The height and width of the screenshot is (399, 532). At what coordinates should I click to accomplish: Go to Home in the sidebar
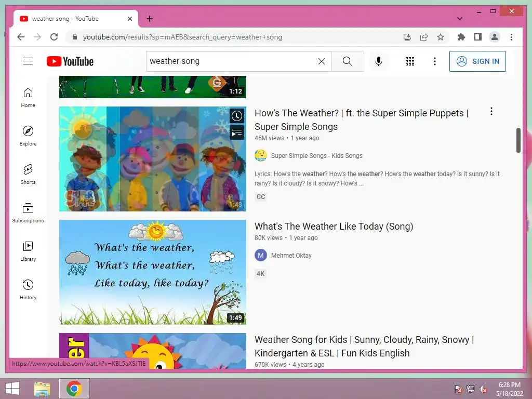tap(28, 98)
